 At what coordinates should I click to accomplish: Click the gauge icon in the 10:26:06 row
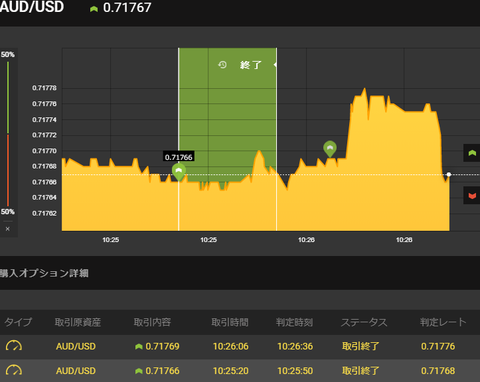[x=14, y=346]
